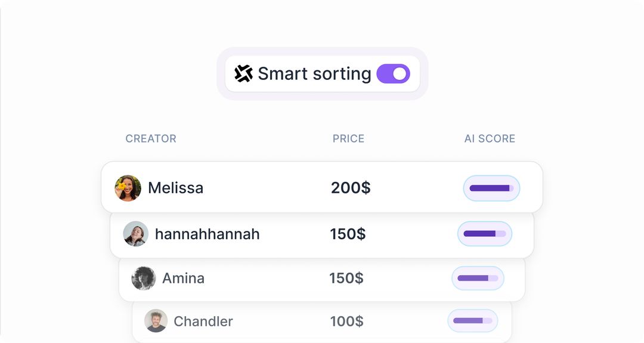Image resolution: width=644 pixels, height=343 pixels.
Task: Click Chandler's profile avatar
Action: point(156,321)
